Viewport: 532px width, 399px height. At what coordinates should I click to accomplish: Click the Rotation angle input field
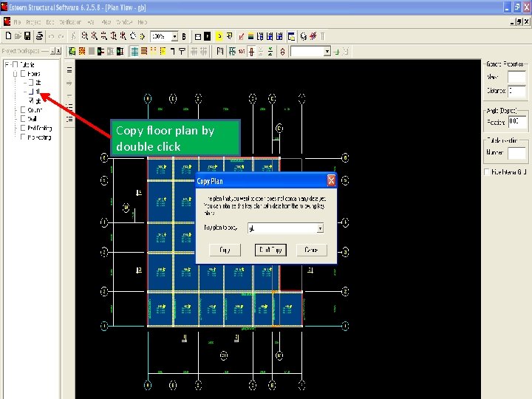517,122
